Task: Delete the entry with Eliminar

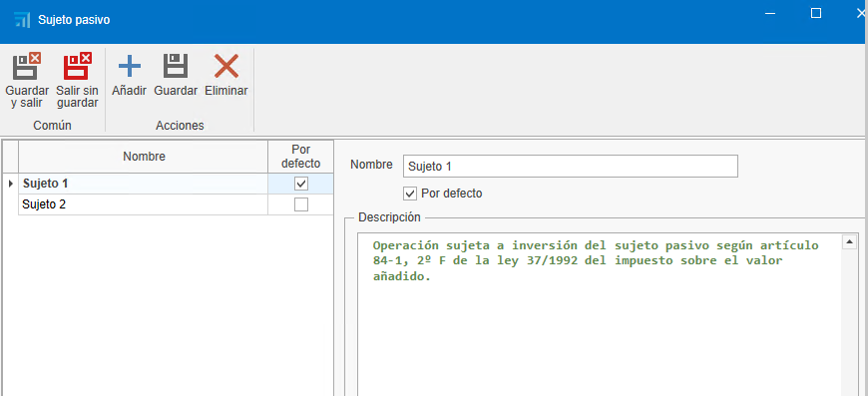Action: tap(226, 74)
